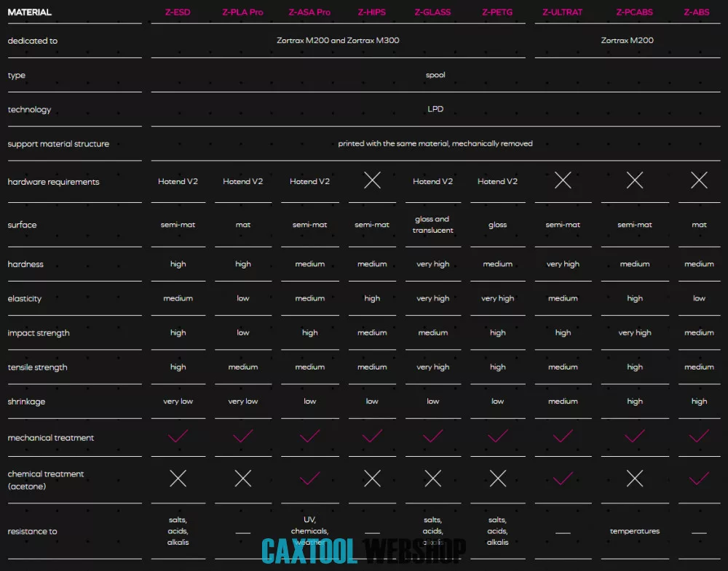Click the Z-PCABS hardware requirements X icon
Screen dimensions: 728x571
635,181
